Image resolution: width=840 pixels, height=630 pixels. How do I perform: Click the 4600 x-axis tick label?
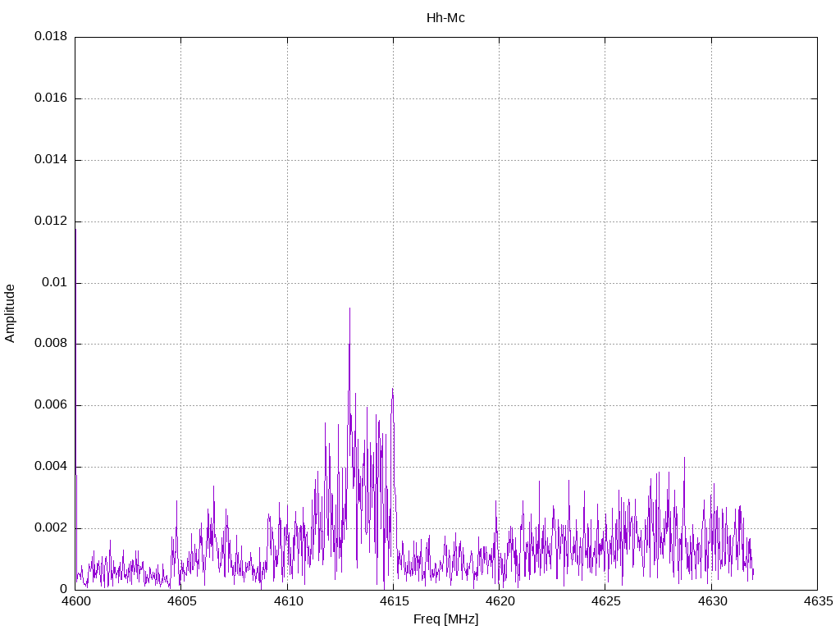tap(75, 601)
